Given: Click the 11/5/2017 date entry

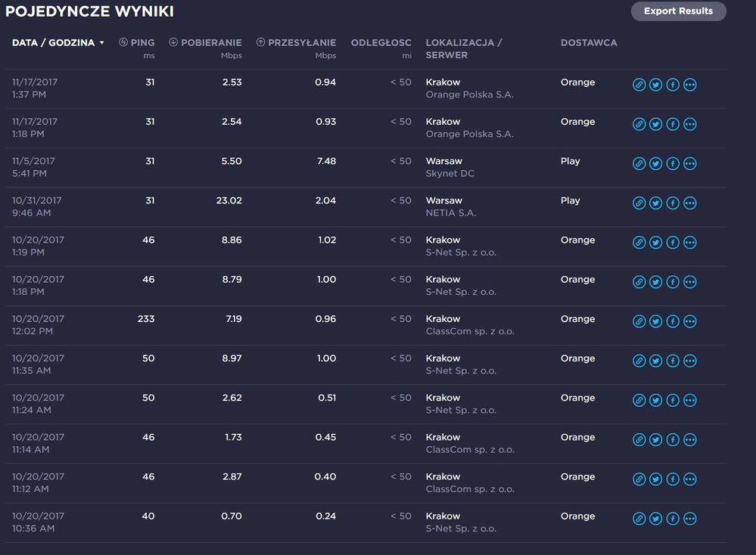Looking at the screenshot, I should tap(33, 161).
